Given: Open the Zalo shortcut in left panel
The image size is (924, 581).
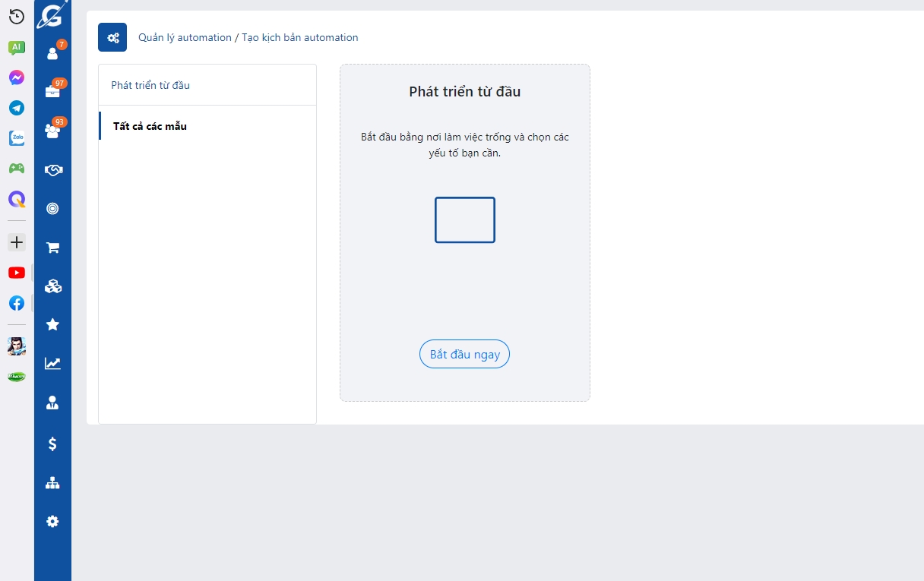Looking at the screenshot, I should [x=17, y=138].
